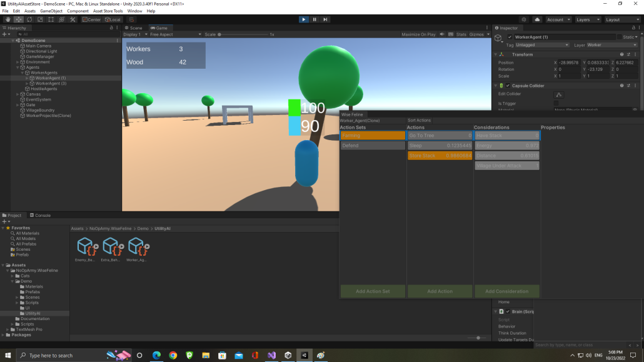This screenshot has width=644, height=362.
Task: Open Visual Studio from the taskbar
Action: pyautogui.click(x=271, y=355)
